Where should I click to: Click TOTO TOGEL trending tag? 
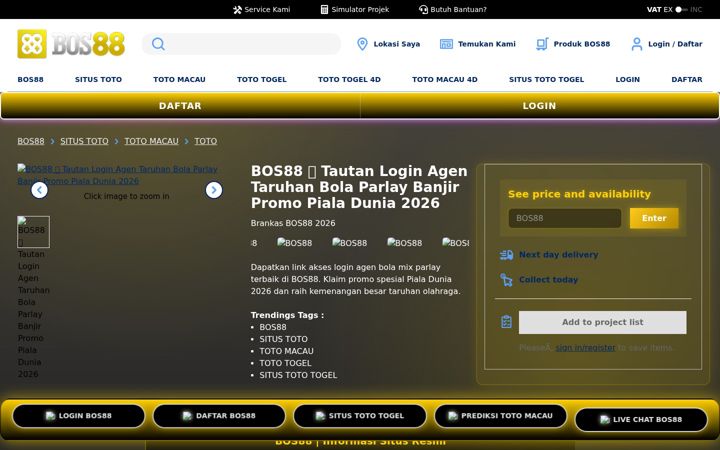[x=285, y=363]
